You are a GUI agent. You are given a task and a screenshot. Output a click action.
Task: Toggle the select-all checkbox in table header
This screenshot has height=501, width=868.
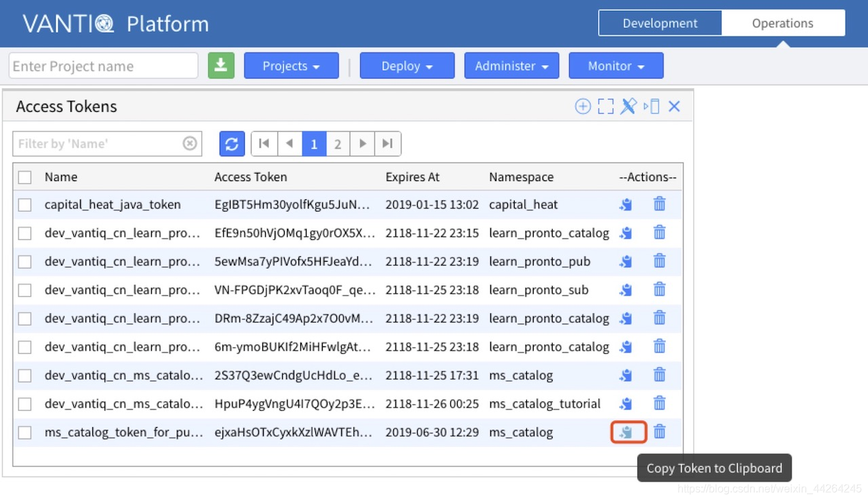pos(25,177)
